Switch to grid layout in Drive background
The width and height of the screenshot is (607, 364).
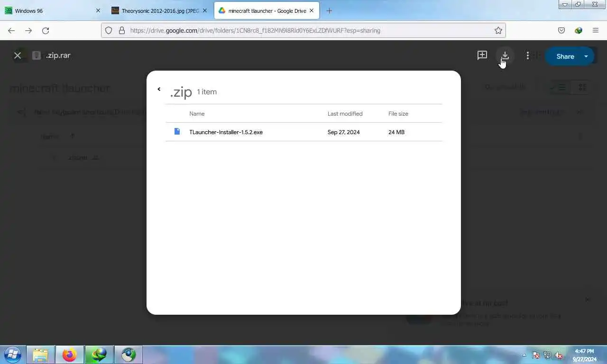pos(582,87)
